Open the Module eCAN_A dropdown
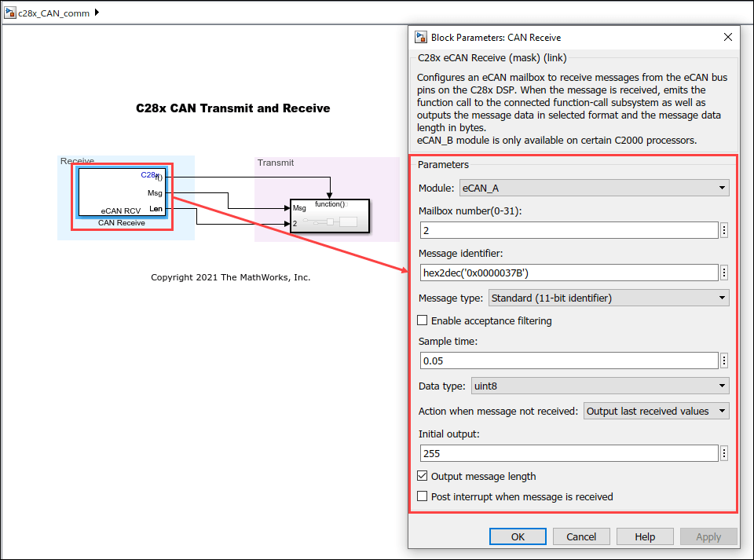Image resolution: width=754 pixels, height=560 pixels. point(594,188)
